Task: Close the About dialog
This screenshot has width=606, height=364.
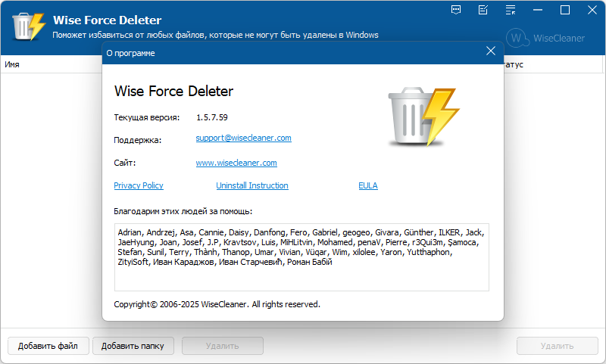Action: pyautogui.click(x=491, y=51)
